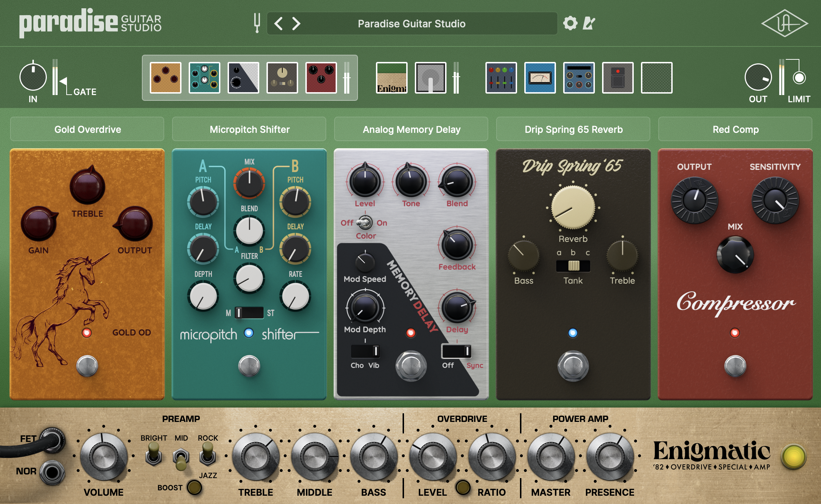Click the Paradise Guitar Studio preset name field
Viewport: 821px width, 504px height.
point(411,24)
